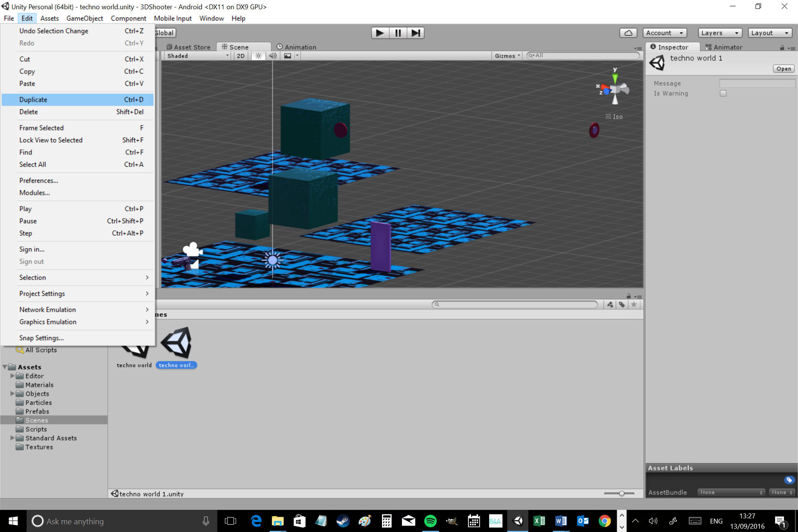Screen dimensions: 798x532
Task: Click search by type icon
Action: coord(610,305)
